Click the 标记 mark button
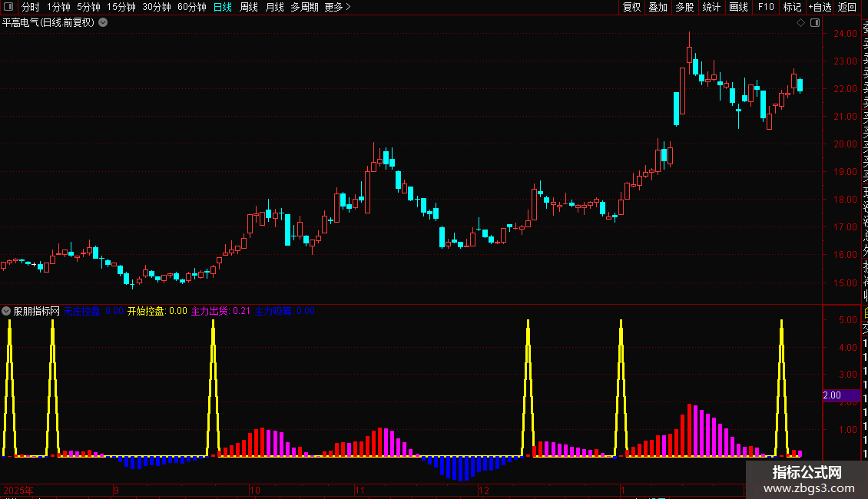868x499 pixels. [792, 7]
